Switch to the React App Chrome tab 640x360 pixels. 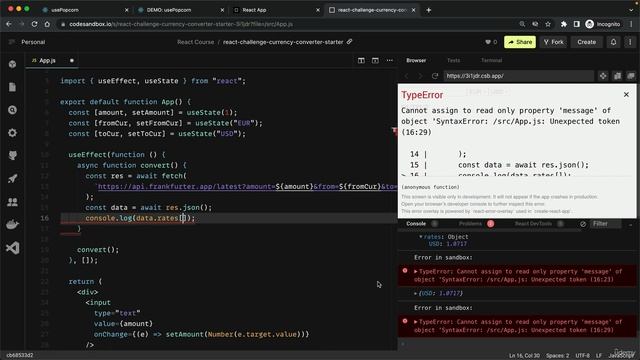pyautogui.click(x=277, y=10)
